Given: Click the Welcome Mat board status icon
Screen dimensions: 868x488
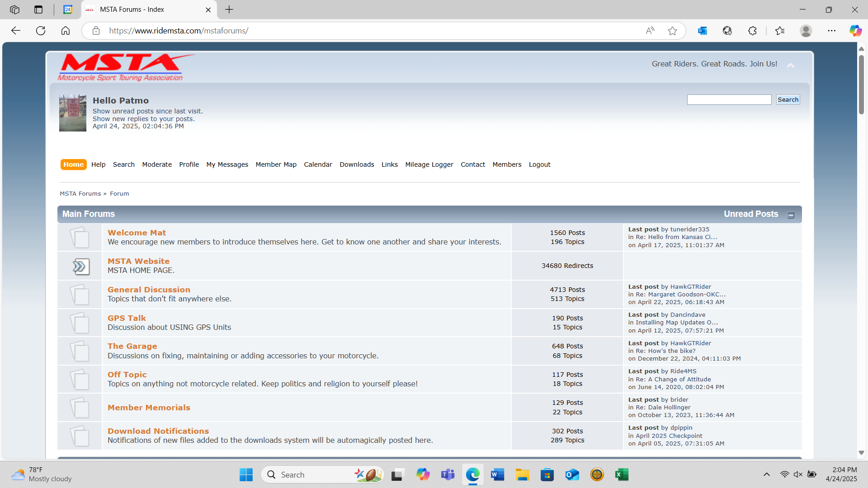Looking at the screenshot, I should pyautogui.click(x=80, y=238).
